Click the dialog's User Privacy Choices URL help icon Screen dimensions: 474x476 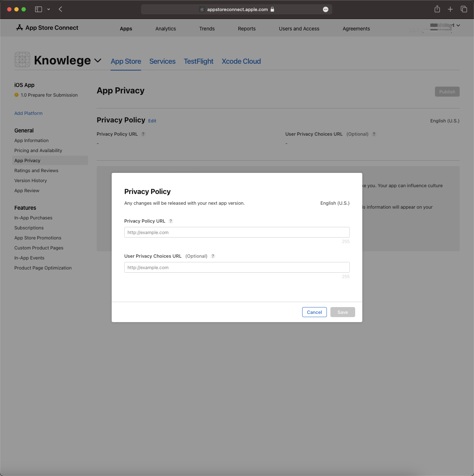(x=213, y=256)
